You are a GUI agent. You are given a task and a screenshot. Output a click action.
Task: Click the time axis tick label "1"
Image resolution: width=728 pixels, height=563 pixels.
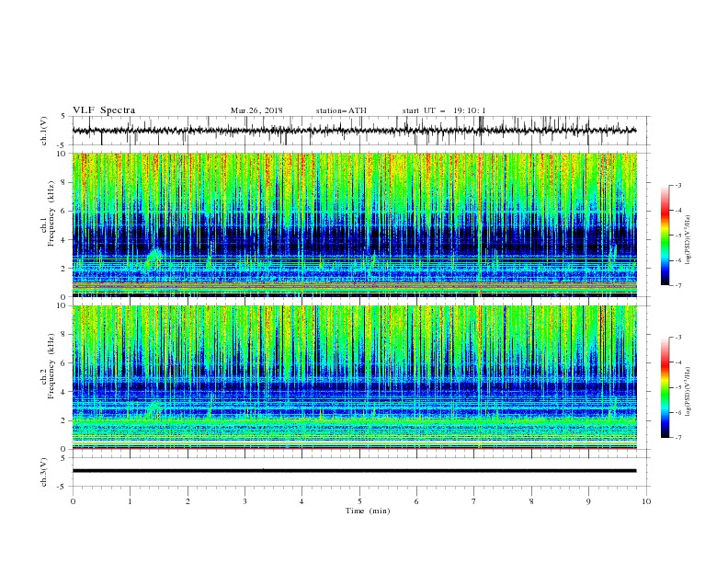click(130, 501)
